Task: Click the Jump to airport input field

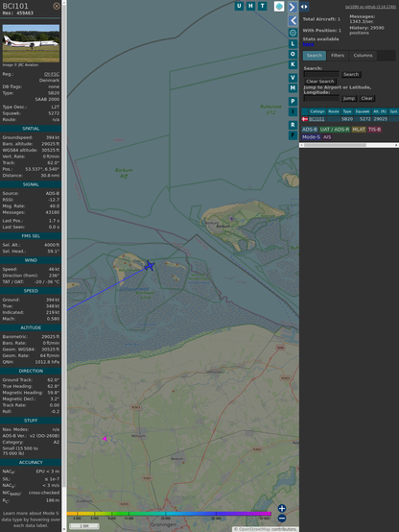Action: (x=321, y=98)
